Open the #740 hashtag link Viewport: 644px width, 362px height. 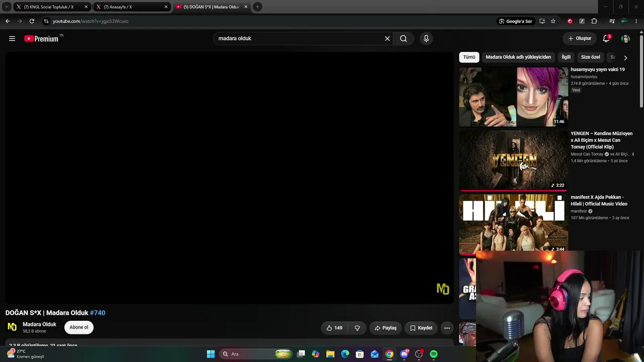click(x=98, y=313)
